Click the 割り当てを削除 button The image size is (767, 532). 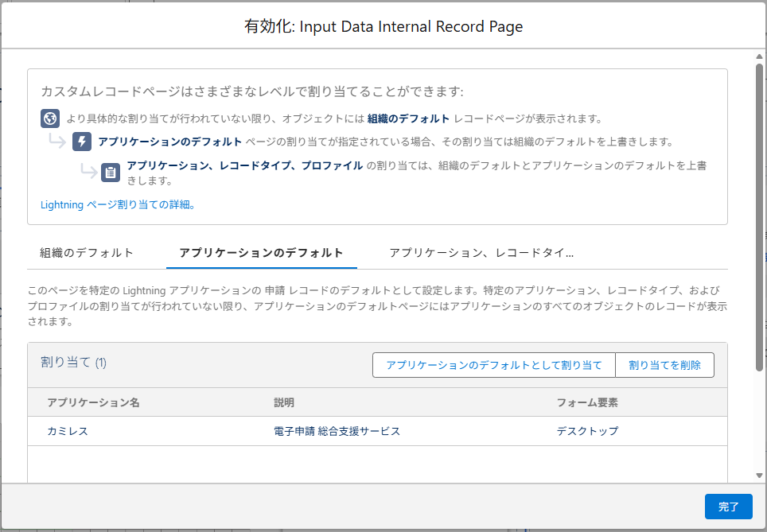664,365
